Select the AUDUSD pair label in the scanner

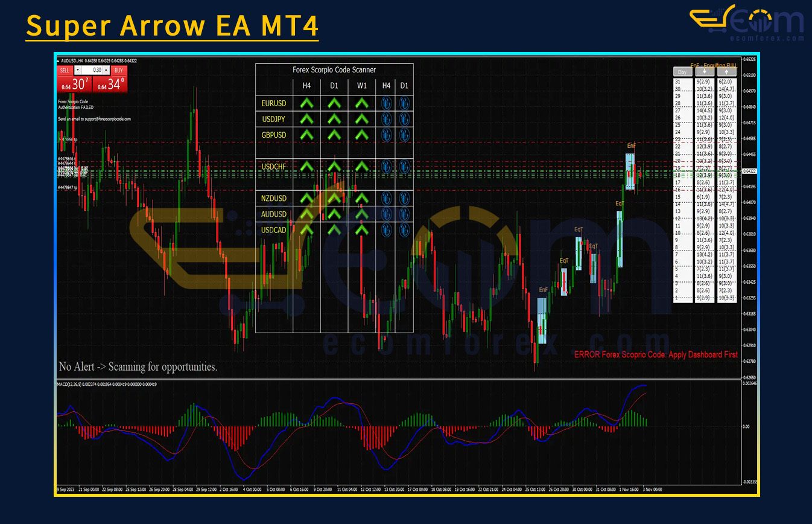(x=274, y=214)
